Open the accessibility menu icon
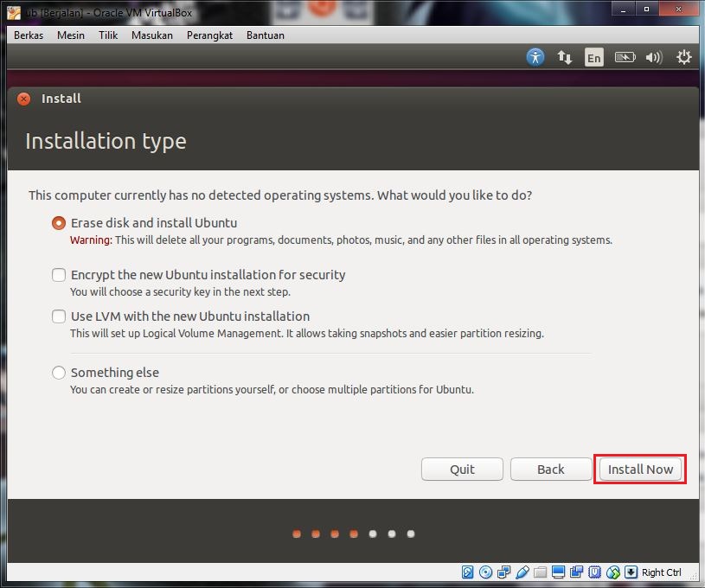 tap(535, 57)
